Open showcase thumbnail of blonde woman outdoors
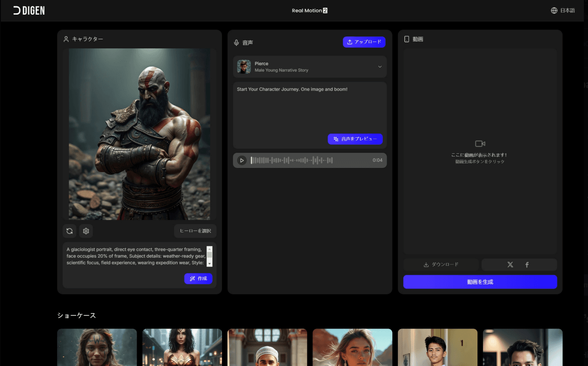 (x=352, y=347)
